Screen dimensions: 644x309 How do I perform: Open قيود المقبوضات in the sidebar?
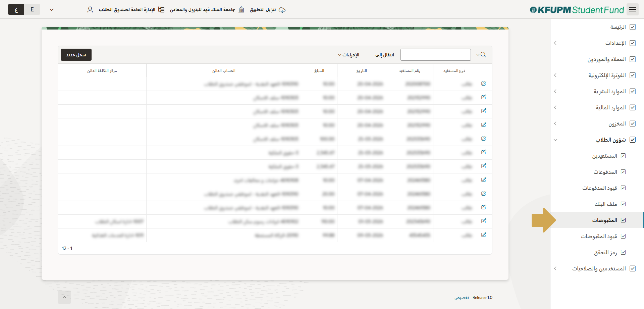tap(599, 236)
